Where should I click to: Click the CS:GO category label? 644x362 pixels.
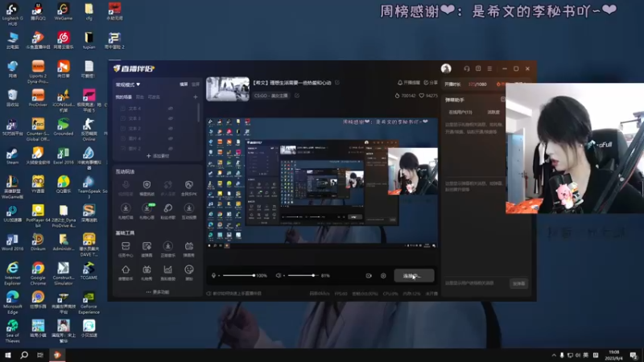[x=271, y=96]
